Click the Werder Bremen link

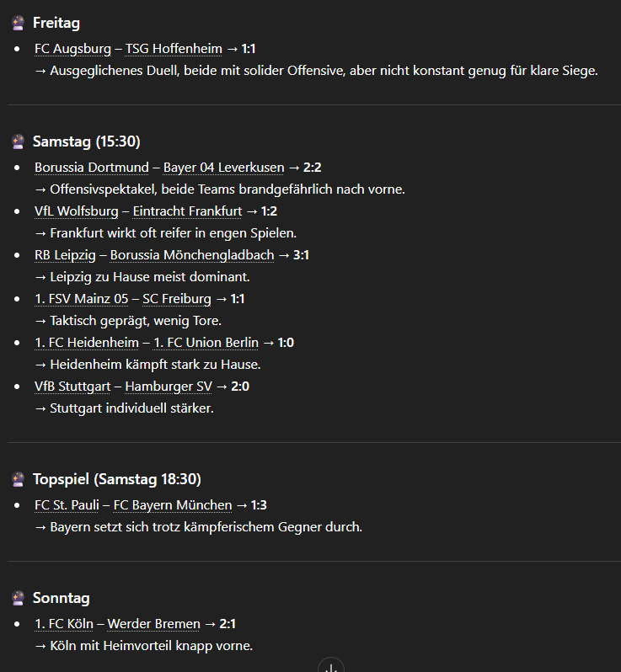pos(153,624)
